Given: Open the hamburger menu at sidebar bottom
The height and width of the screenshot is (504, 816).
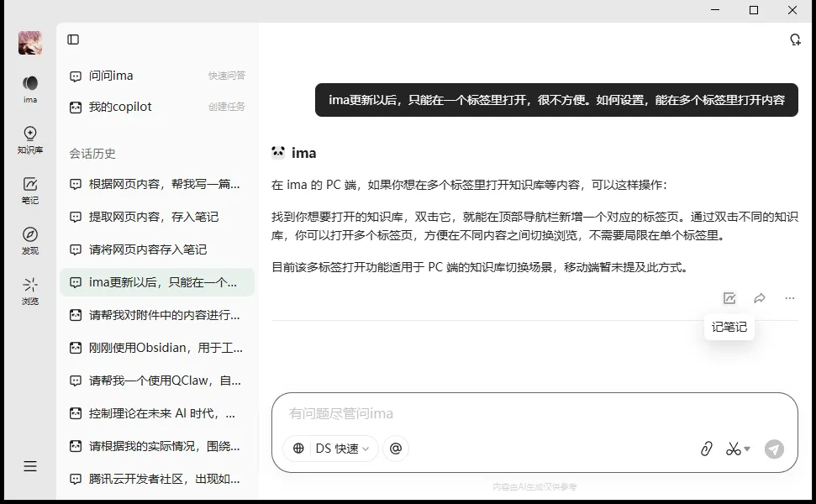Looking at the screenshot, I should click(30, 466).
